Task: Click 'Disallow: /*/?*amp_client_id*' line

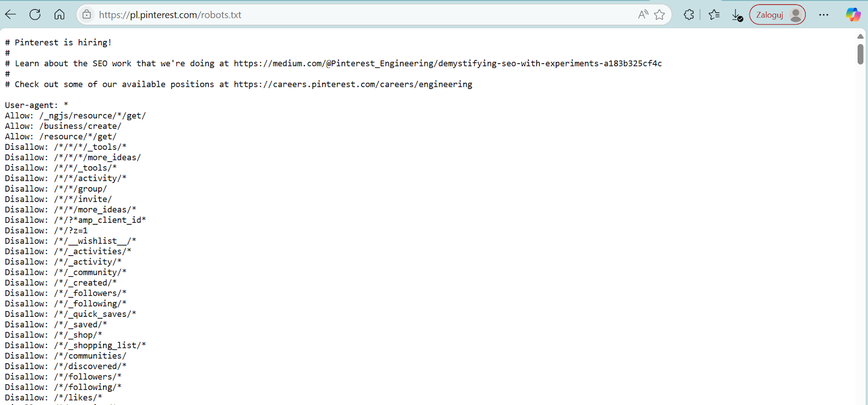Action: (75, 220)
